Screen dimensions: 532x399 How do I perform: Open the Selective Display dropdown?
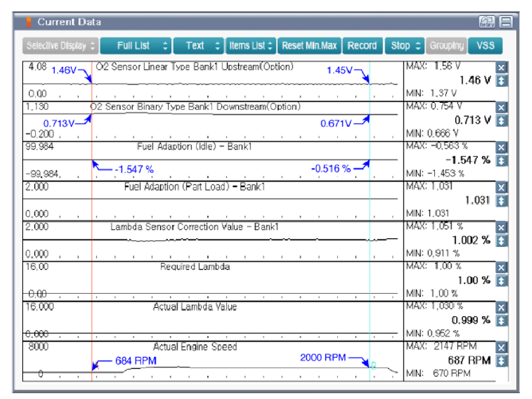tap(61, 46)
